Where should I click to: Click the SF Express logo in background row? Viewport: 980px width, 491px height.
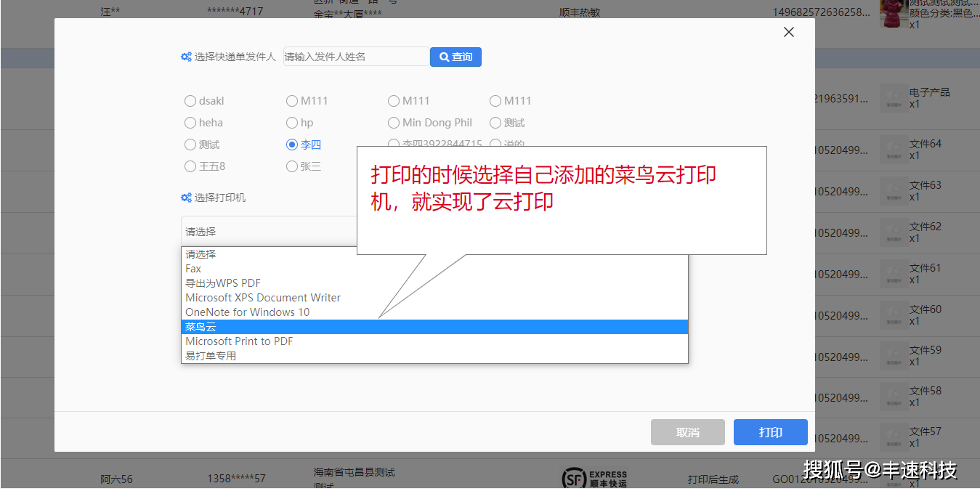594,479
